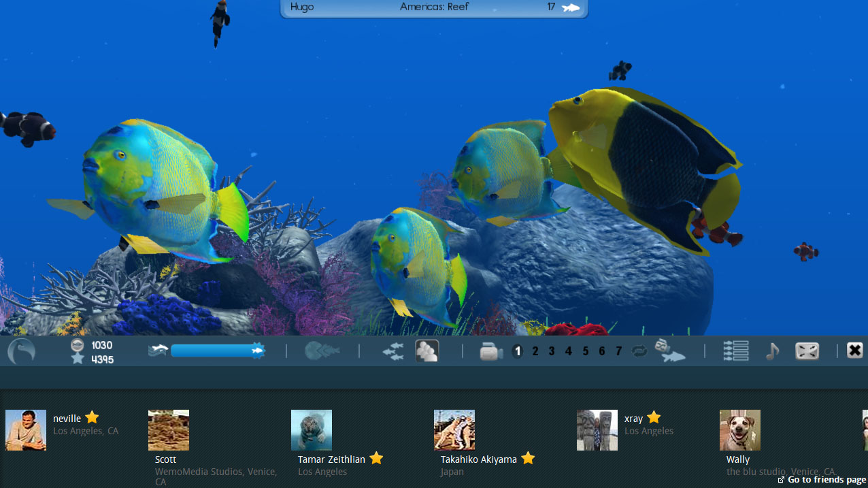Image resolution: width=868 pixels, height=488 pixels.
Task: Switch to camera view 7
Action: tap(618, 351)
